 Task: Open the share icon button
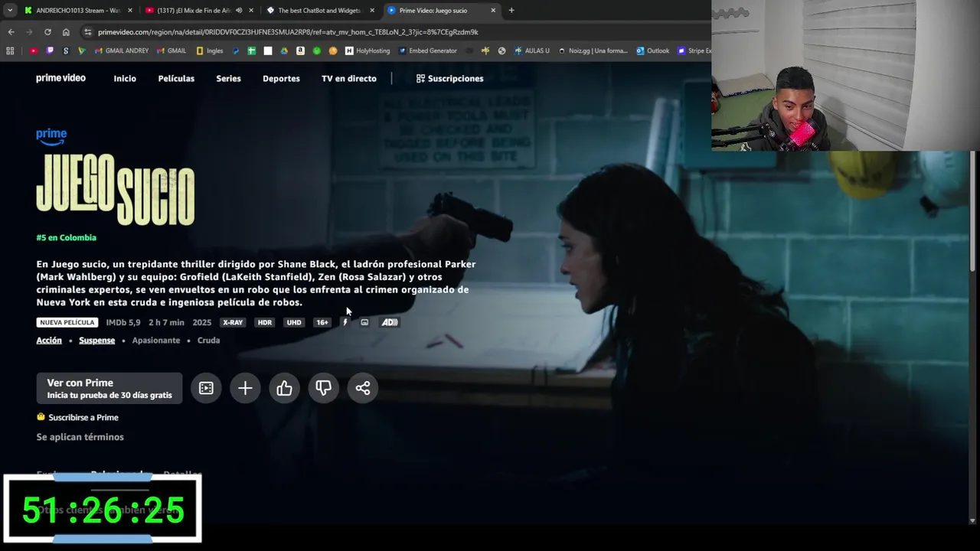point(363,388)
